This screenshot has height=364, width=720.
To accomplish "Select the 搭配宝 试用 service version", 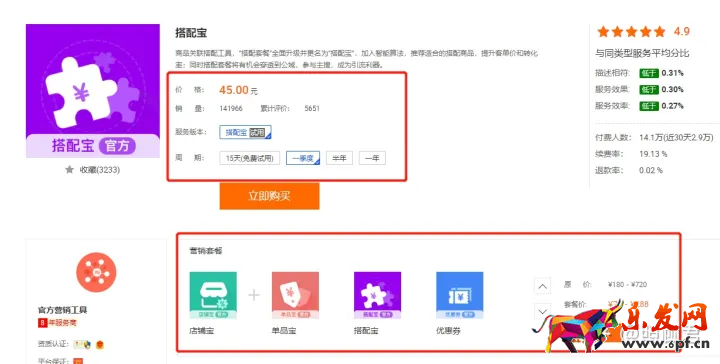I will tap(245, 132).
